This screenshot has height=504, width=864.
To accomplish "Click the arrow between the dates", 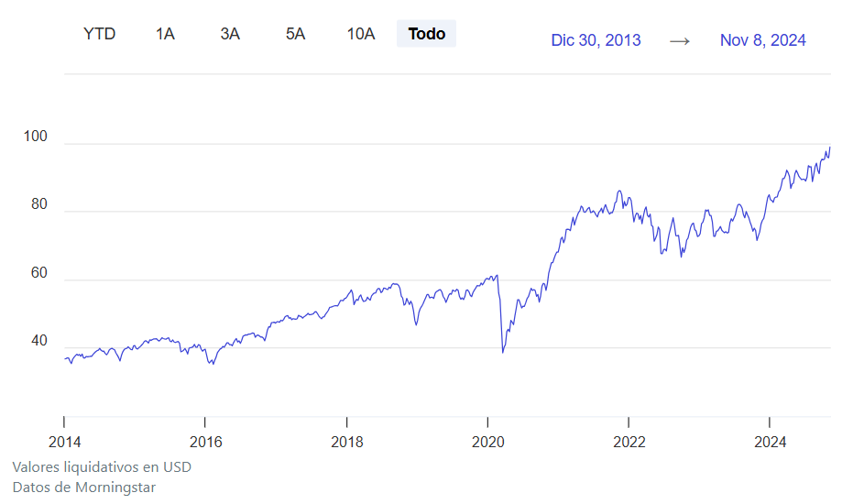I will click(x=679, y=40).
